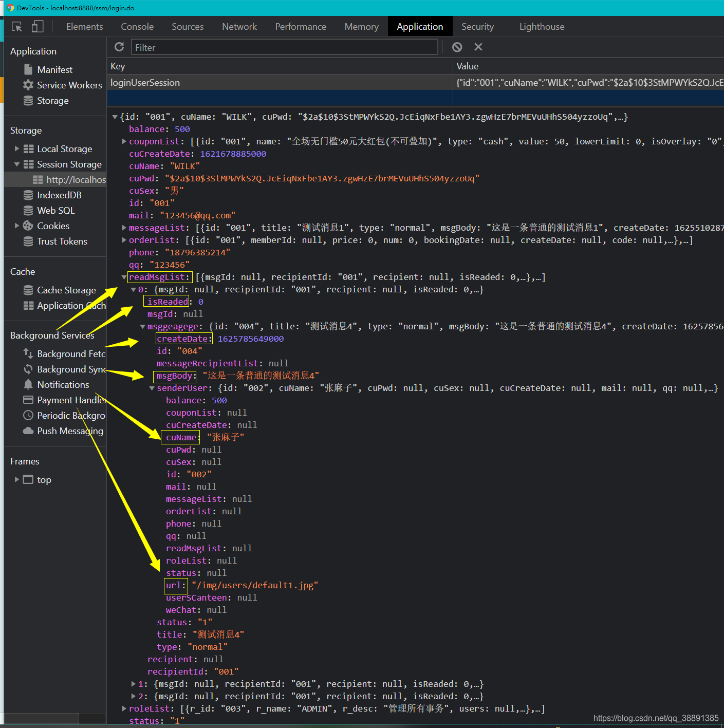Click the Background Fetch arrows icon
724x728 pixels.
[28, 353]
